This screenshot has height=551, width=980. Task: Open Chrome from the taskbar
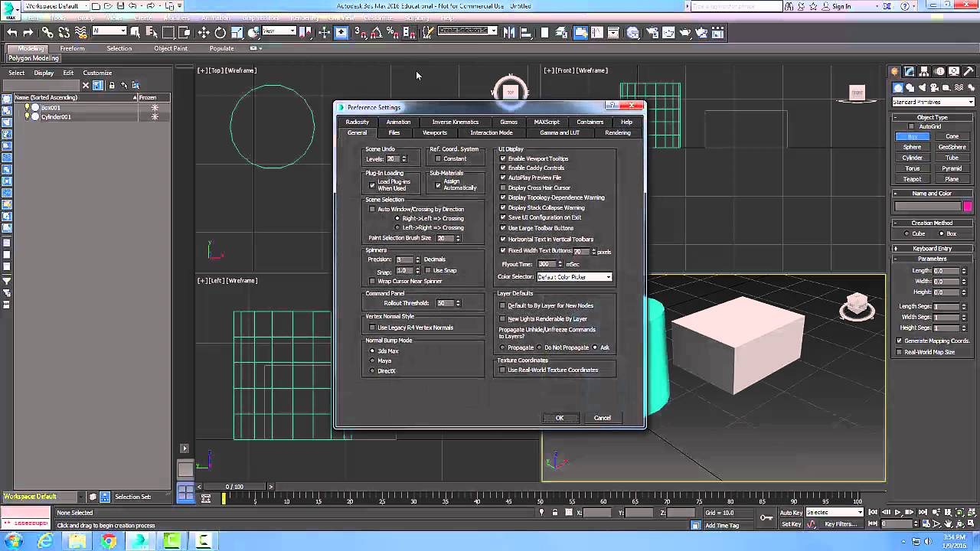(109, 541)
